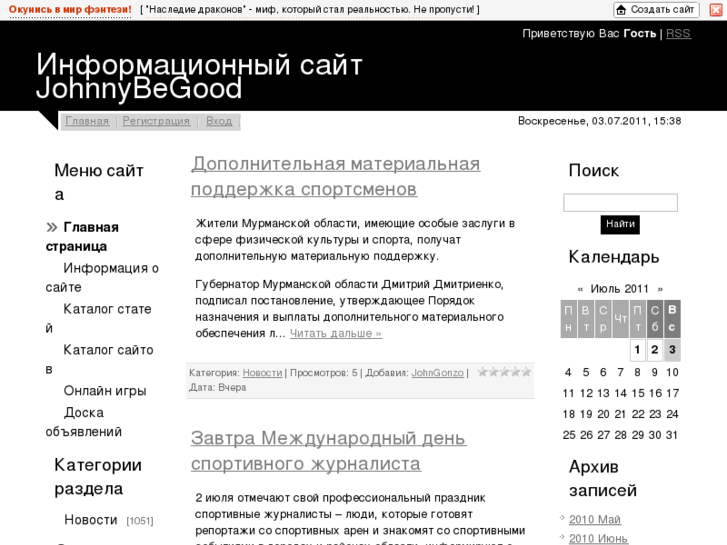727x545 pixels.
Task: Go to next month with » arrow
Action: [660, 289]
